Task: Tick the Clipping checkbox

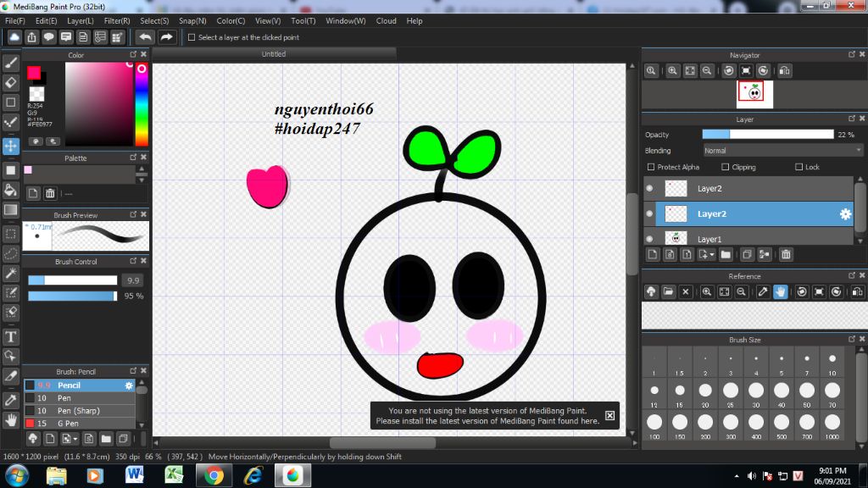Action: click(x=726, y=167)
